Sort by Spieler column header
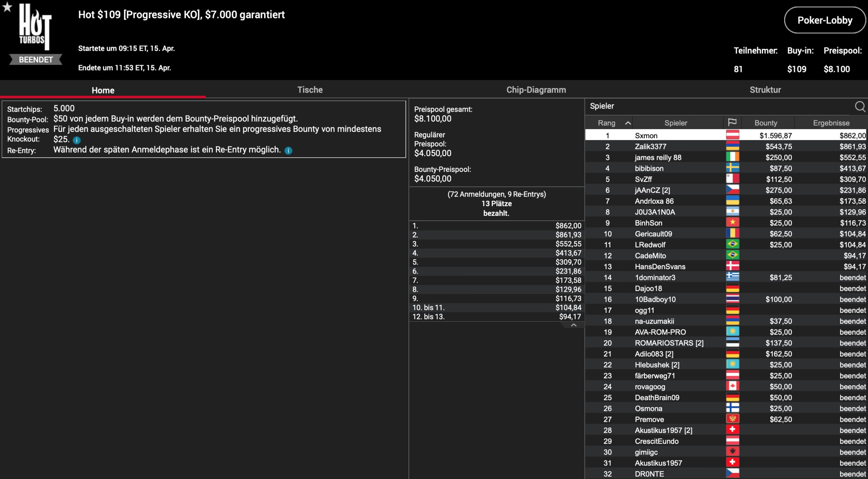The height and width of the screenshot is (479, 868). 675,123
